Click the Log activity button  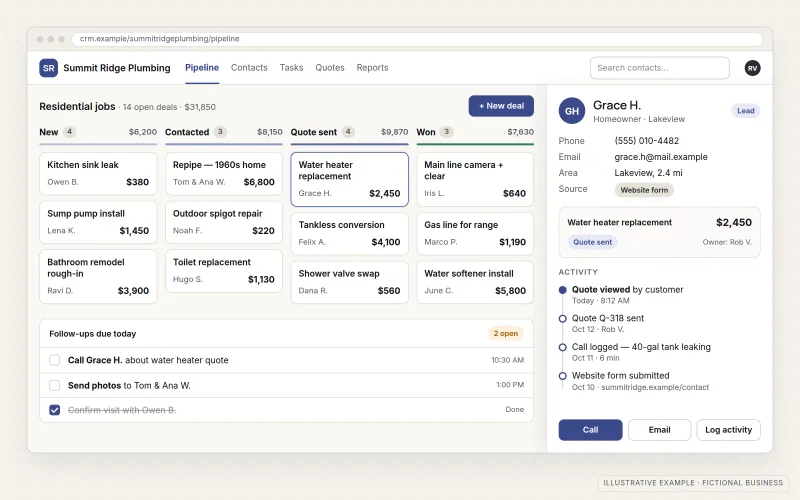(728, 430)
